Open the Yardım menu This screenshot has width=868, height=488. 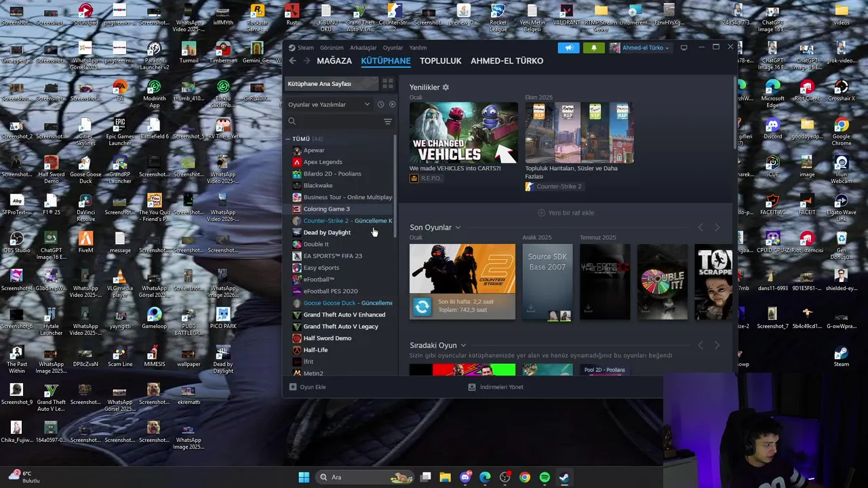coord(418,47)
